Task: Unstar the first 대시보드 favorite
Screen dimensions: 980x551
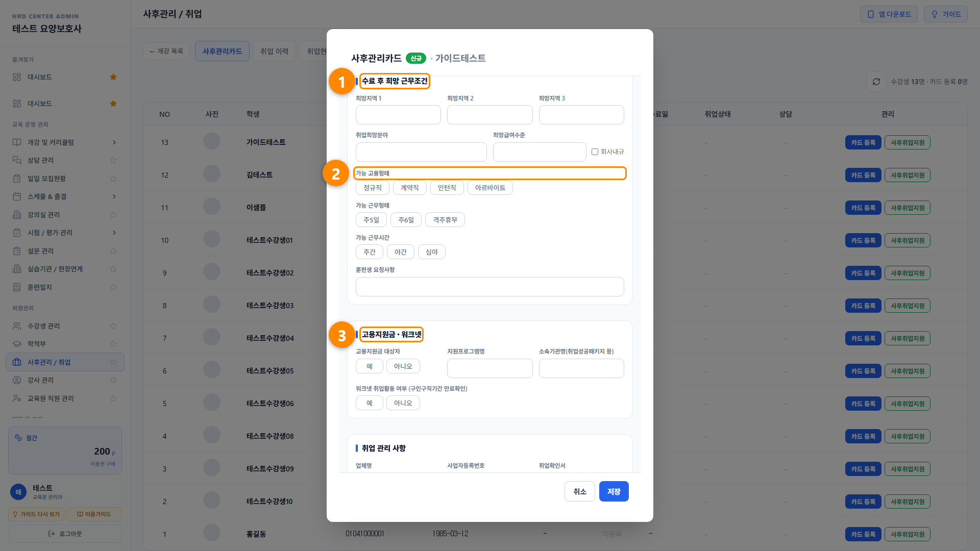Action: pos(113,77)
